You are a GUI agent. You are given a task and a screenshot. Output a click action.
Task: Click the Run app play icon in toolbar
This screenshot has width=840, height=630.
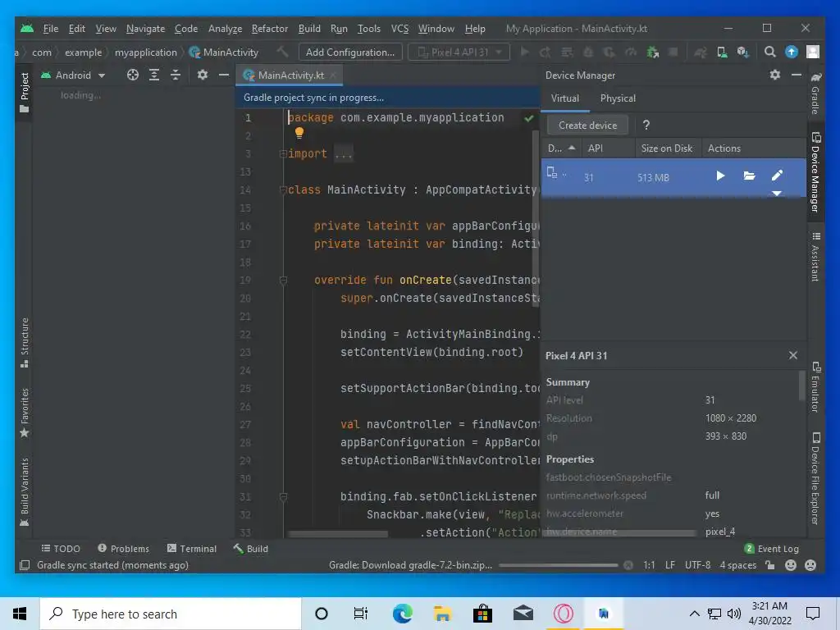click(x=525, y=52)
